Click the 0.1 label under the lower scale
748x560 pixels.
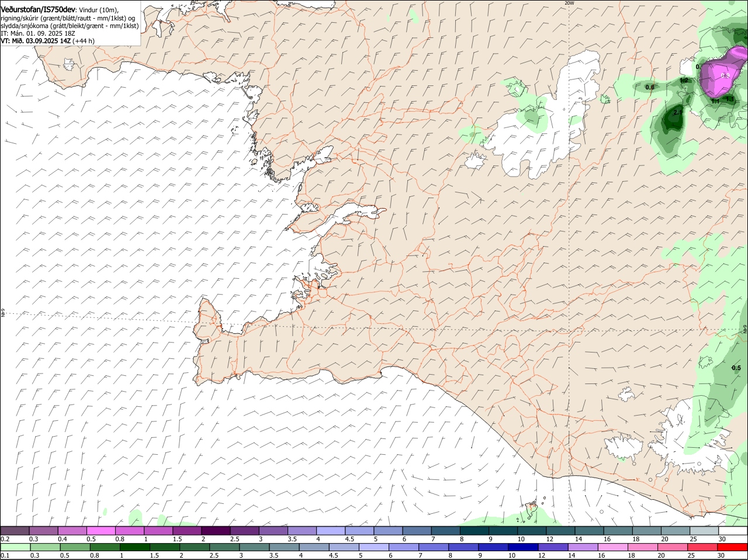[x=5, y=555]
